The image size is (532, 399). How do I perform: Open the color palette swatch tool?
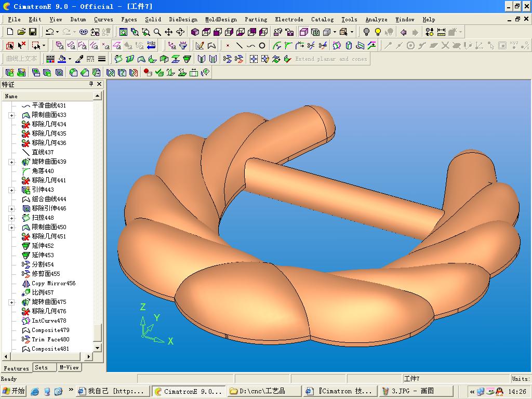tap(50, 59)
